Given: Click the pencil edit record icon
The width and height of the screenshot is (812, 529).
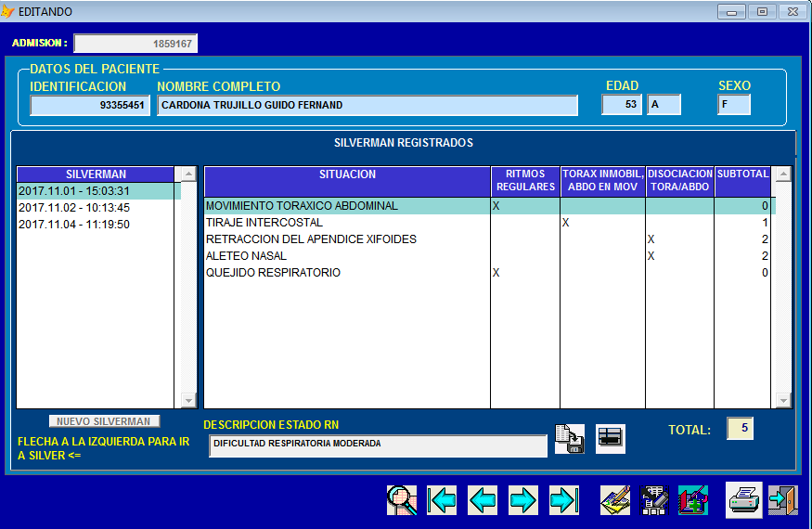Looking at the screenshot, I should click(x=615, y=500).
